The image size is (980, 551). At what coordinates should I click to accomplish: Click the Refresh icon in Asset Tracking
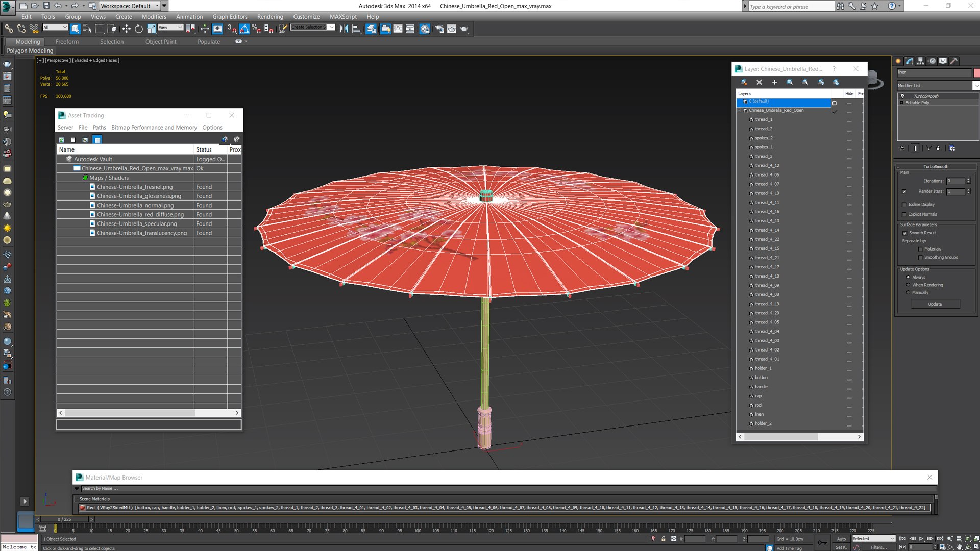tap(61, 140)
